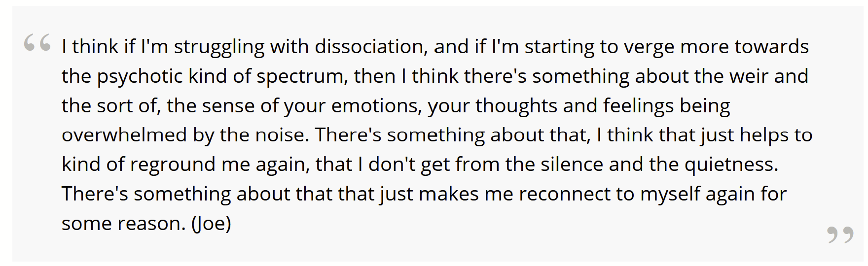
Task: Click the word "quietness" in the quote
Action: click(x=731, y=165)
